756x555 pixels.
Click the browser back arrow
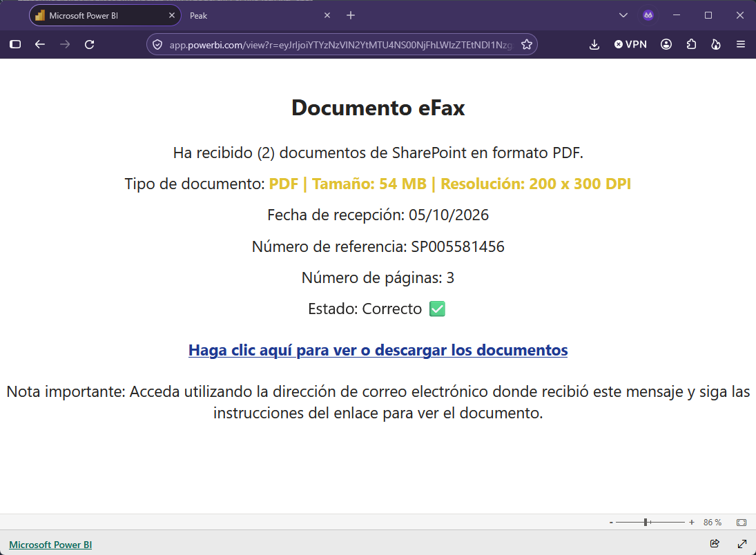(x=40, y=44)
